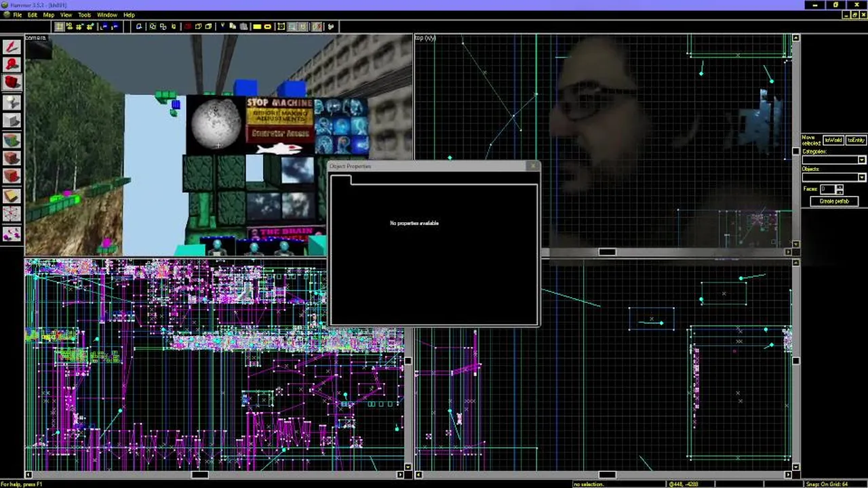Click the Run Map toolbar icon
Screen dimensions: 868x488
[331, 26]
